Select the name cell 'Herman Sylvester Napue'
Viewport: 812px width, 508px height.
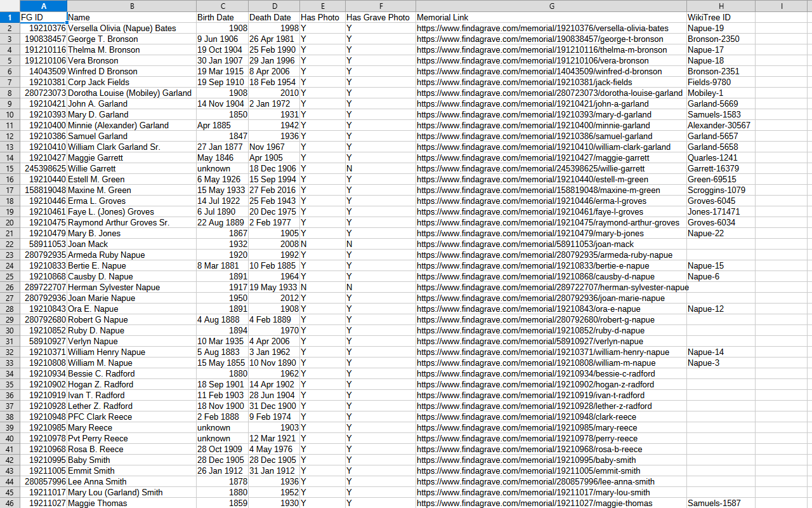(131, 287)
